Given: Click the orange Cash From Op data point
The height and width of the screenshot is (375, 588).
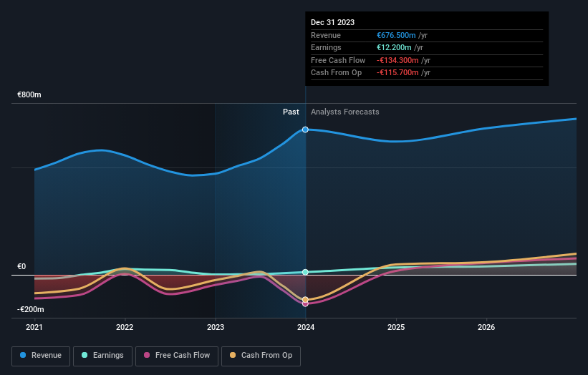Looking at the screenshot, I should pyautogui.click(x=305, y=299).
